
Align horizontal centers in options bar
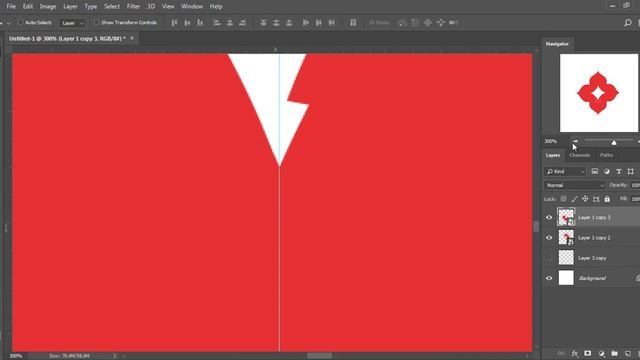pos(230,23)
